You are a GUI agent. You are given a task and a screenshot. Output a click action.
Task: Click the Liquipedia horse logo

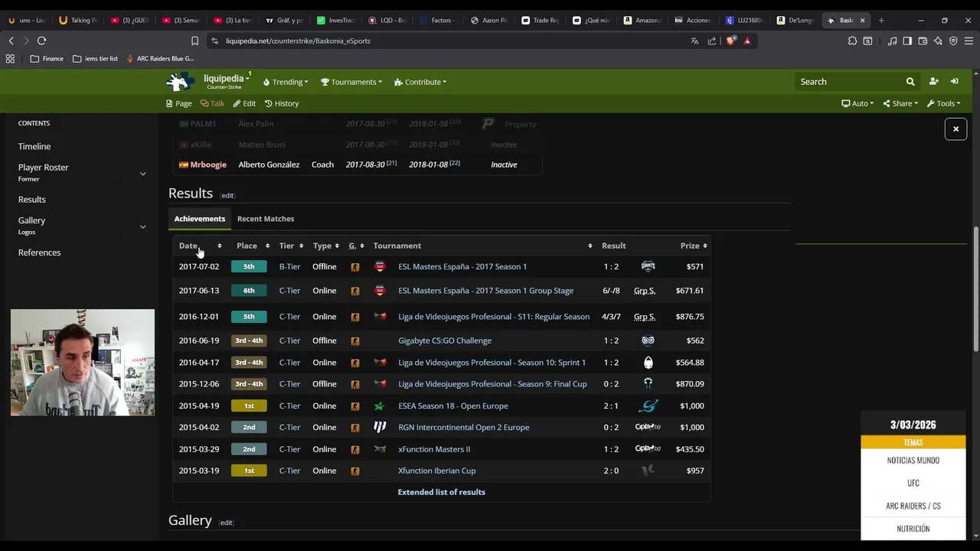(x=181, y=81)
